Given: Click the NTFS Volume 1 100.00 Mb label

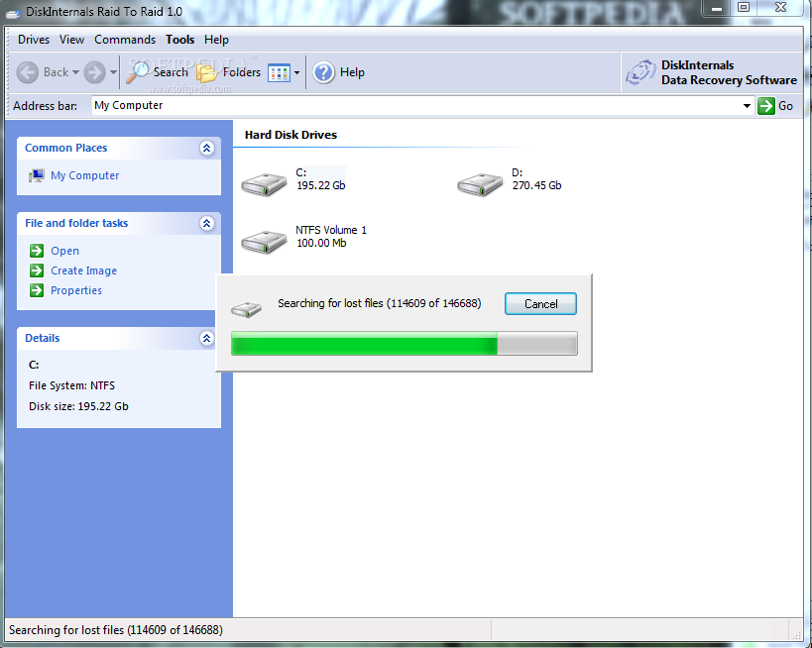Looking at the screenshot, I should pyautogui.click(x=331, y=237).
